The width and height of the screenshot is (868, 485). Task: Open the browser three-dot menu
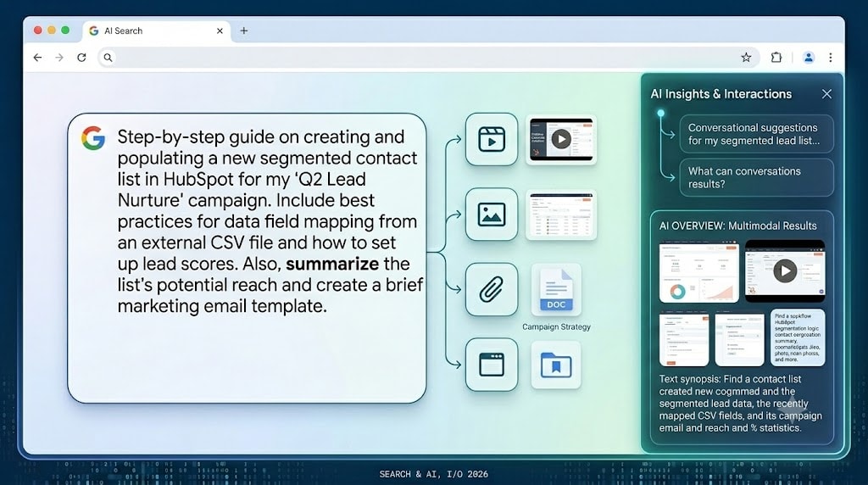[831, 58]
